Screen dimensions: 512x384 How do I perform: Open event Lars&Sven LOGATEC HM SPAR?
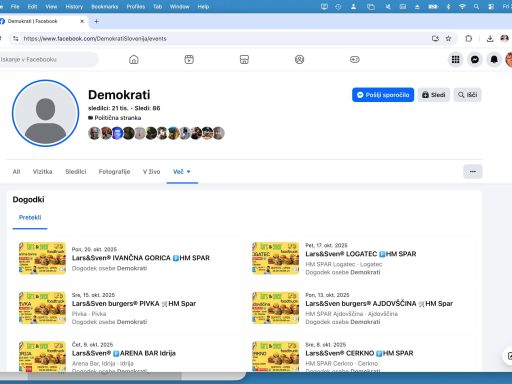(x=361, y=254)
